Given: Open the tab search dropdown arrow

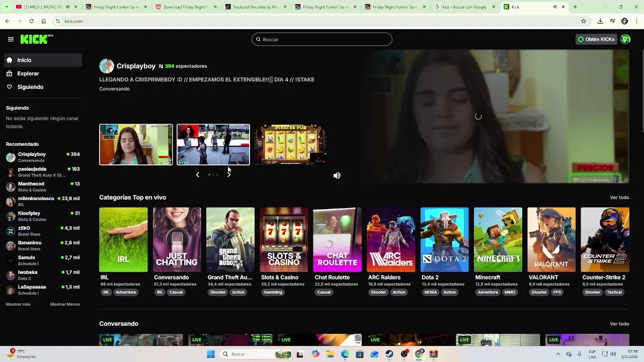Looking at the screenshot, I should point(6,7).
